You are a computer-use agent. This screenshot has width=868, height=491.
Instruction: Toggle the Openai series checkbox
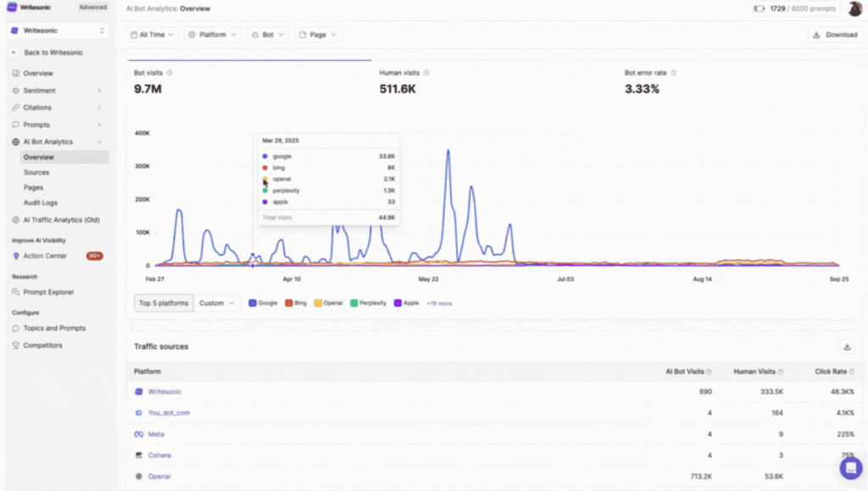[318, 303]
